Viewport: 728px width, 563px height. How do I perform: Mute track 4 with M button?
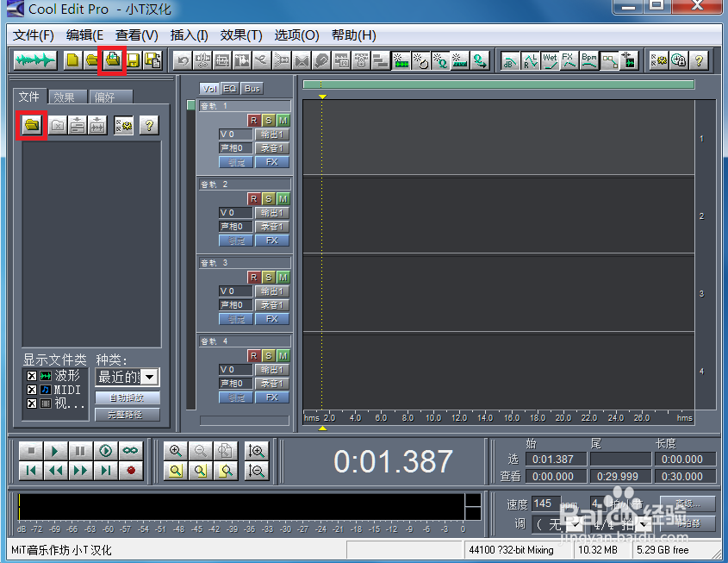tap(283, 356)
